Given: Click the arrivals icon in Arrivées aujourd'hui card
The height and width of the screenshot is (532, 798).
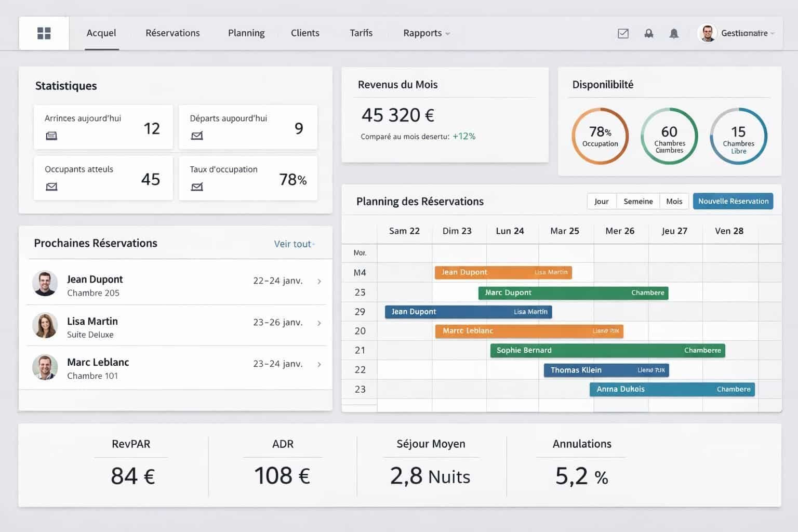Looking at the screenshot, I should coord(51,136).
